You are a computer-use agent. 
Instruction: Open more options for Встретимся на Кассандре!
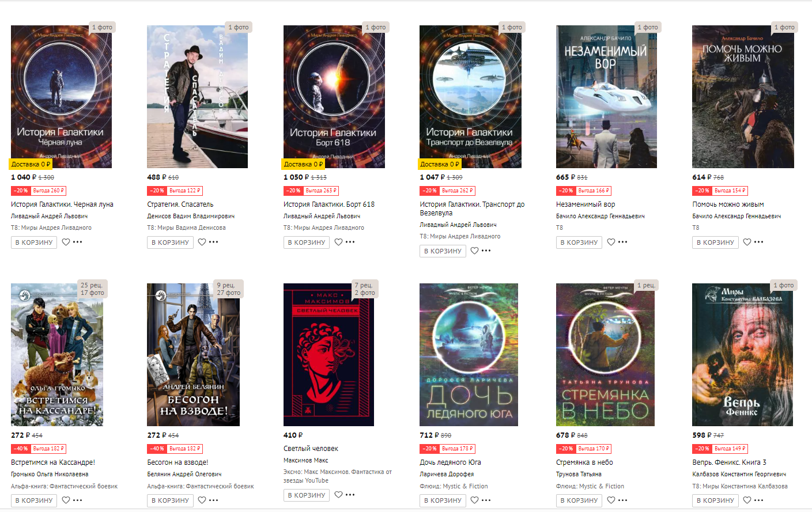pyautogui.click(x=78, y=500)
